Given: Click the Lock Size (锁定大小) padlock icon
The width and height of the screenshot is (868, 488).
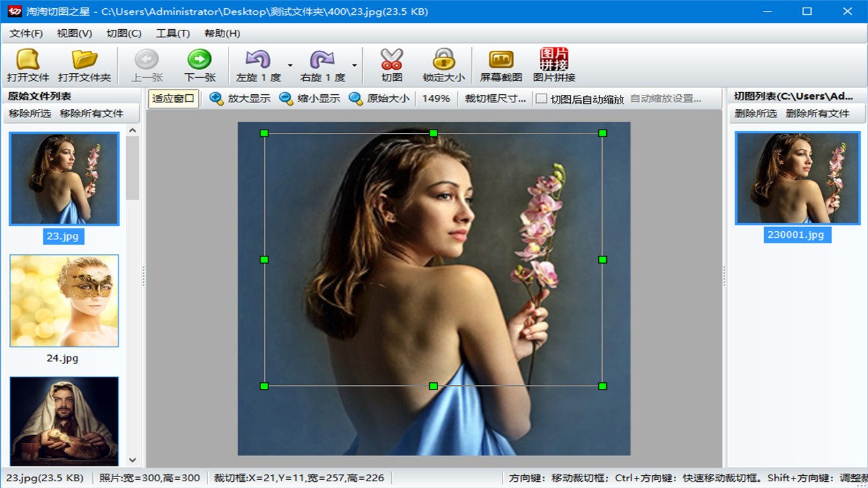Looking at the screenshot, I should coord(443,60).
